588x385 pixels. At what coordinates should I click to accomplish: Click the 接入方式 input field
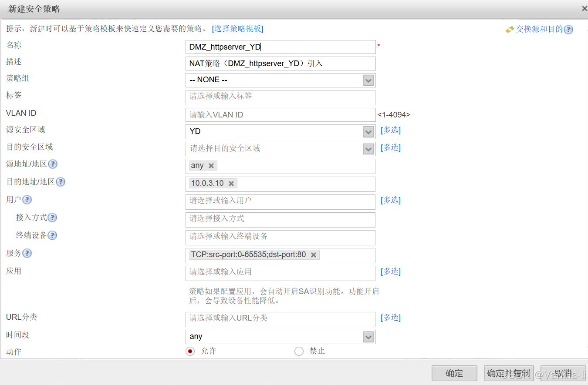[280, 220]
